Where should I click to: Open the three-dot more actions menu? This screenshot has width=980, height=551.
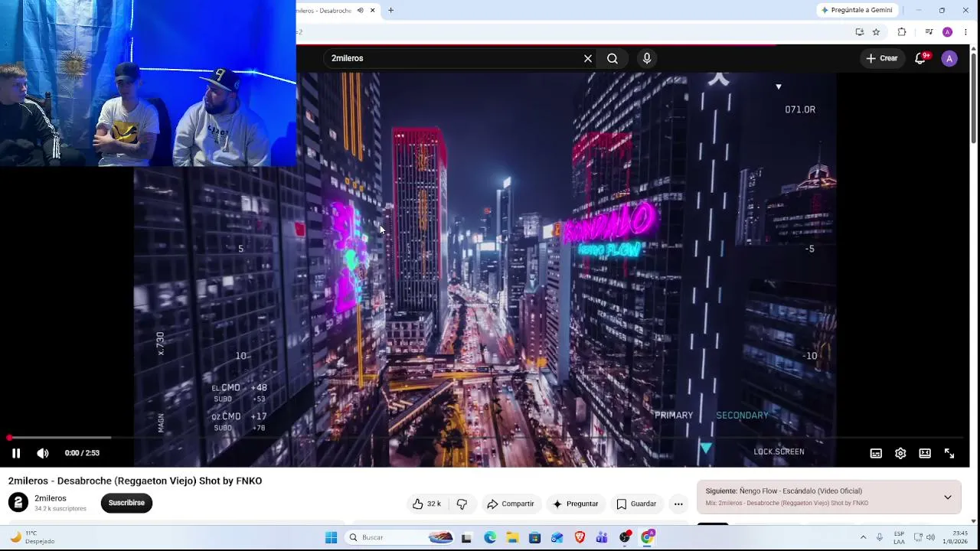pos(678,504)
